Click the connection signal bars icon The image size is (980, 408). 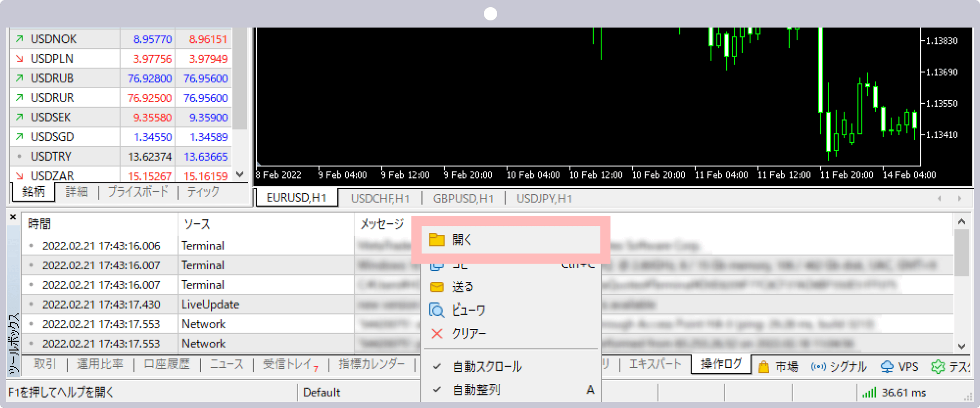(869, 393)
